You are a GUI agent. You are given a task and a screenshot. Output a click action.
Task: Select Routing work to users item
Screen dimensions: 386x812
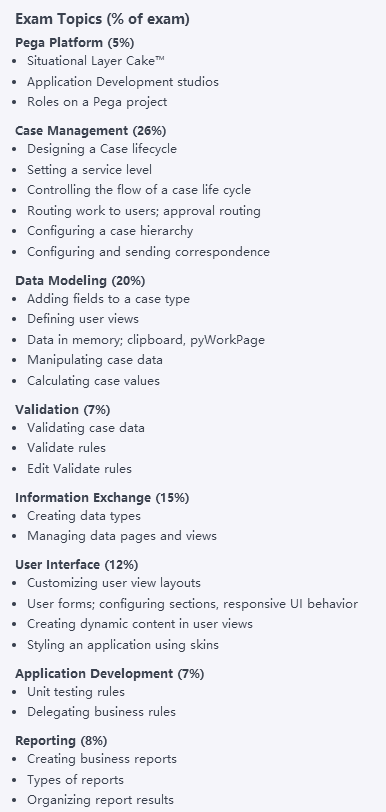pos(144,211)
